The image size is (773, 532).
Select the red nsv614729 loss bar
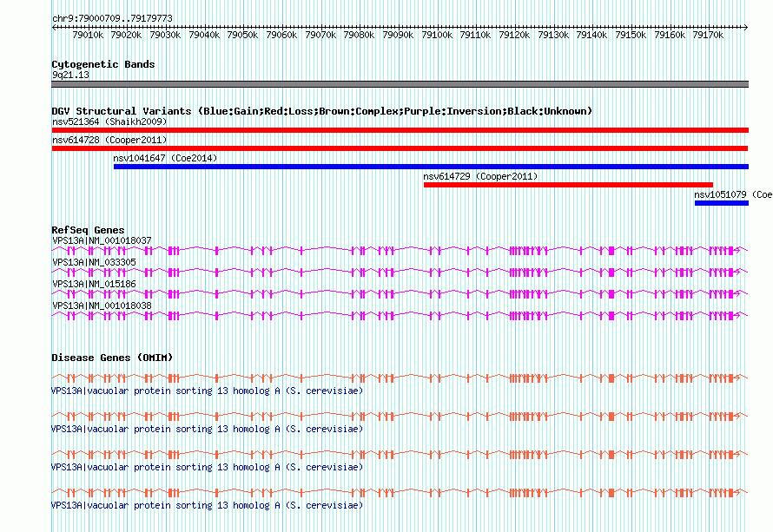tap(568, 185)
